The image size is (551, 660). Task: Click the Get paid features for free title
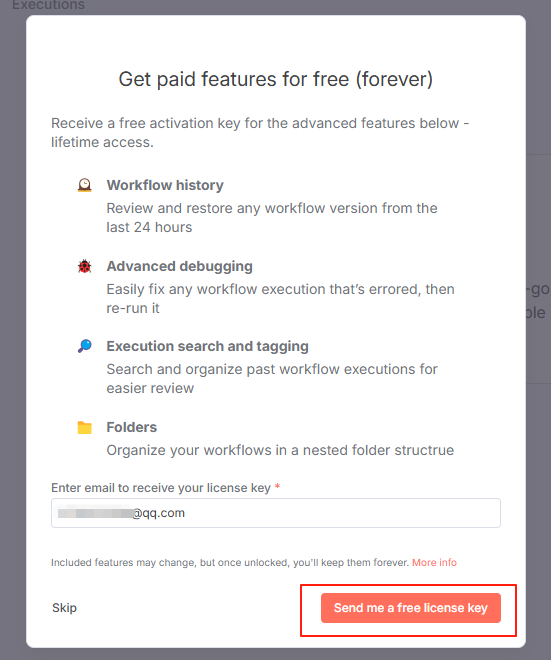276,79
